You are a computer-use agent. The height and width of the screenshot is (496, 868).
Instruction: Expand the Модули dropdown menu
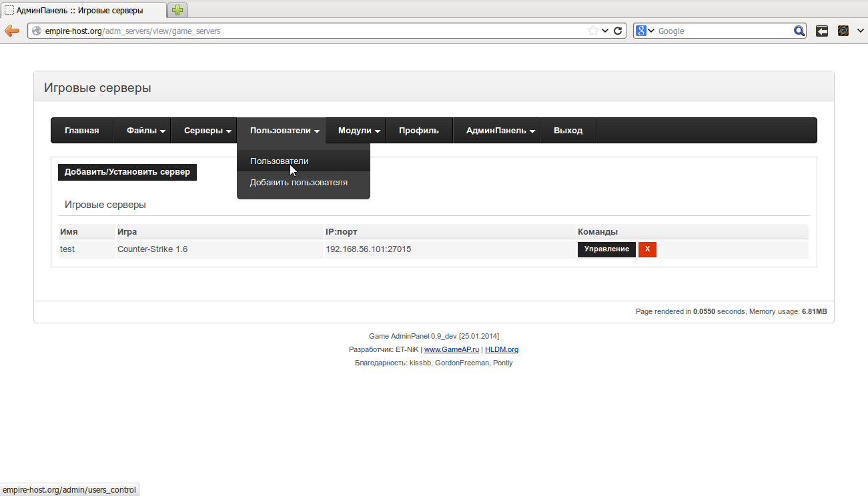[359, 131]
